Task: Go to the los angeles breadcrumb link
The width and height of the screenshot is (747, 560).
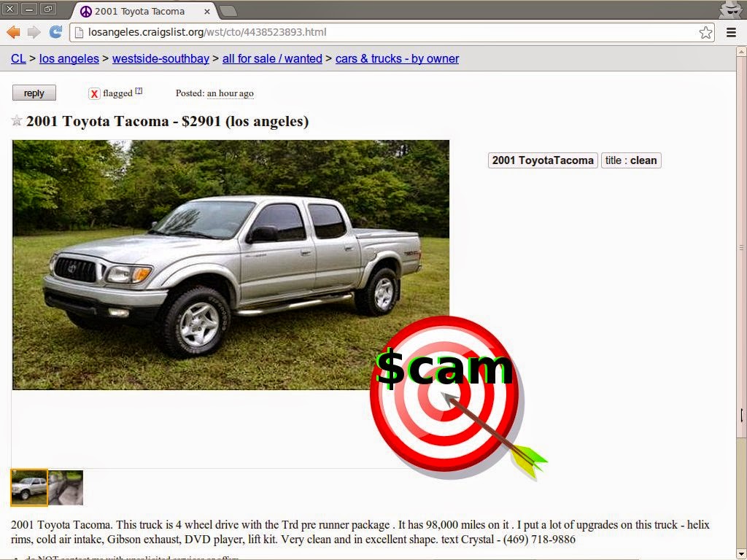Action: pyautogui.click(x=69, y=58)
